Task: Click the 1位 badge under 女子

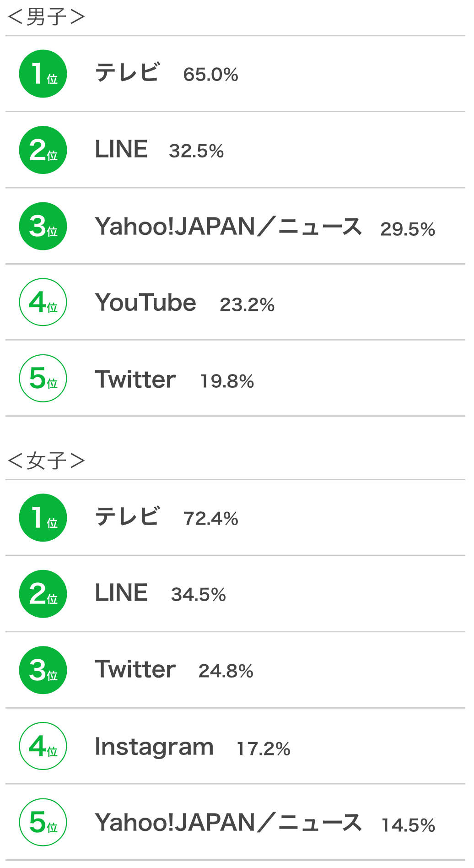Action: pyautogui.click(x=43, y=518)
